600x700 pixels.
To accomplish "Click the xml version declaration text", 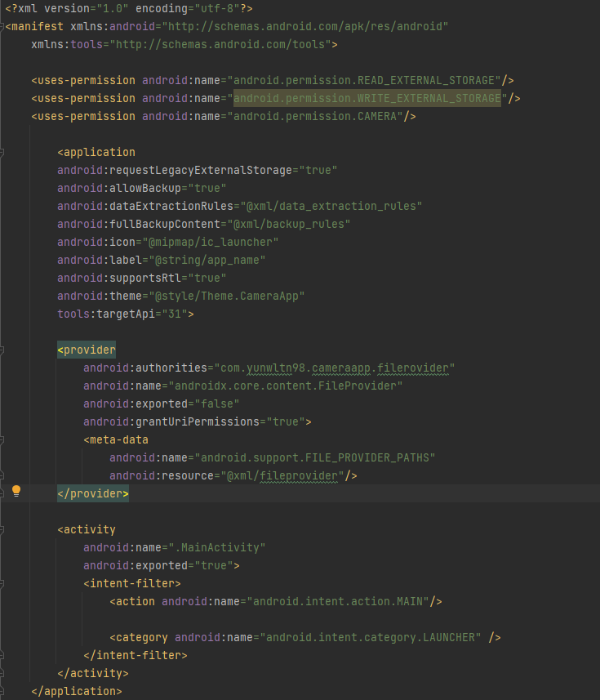I will (x=129, y=8).
